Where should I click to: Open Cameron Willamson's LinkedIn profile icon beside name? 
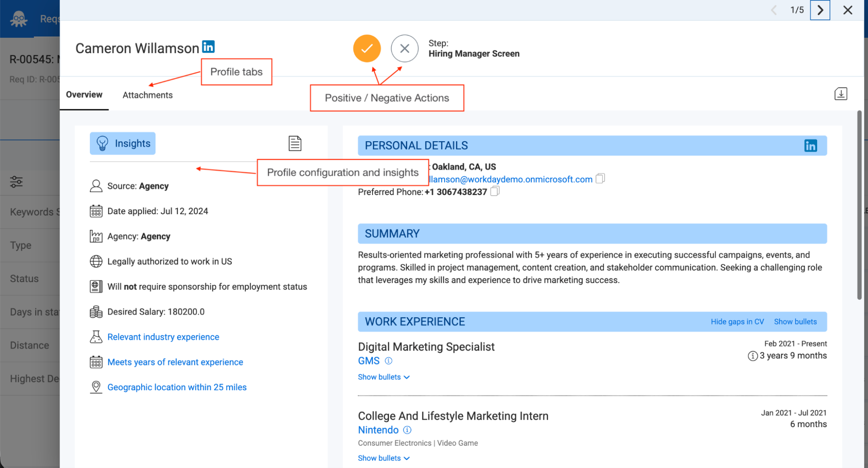(208, 46)
